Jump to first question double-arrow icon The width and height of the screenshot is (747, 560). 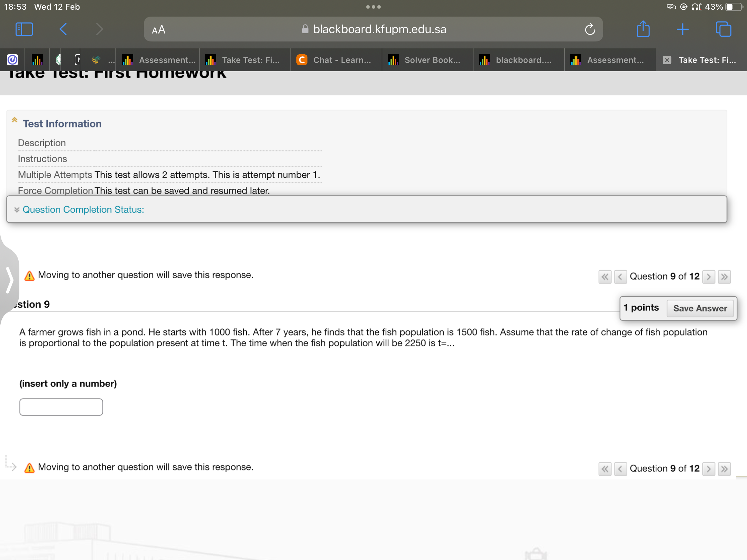pos(605,277)
